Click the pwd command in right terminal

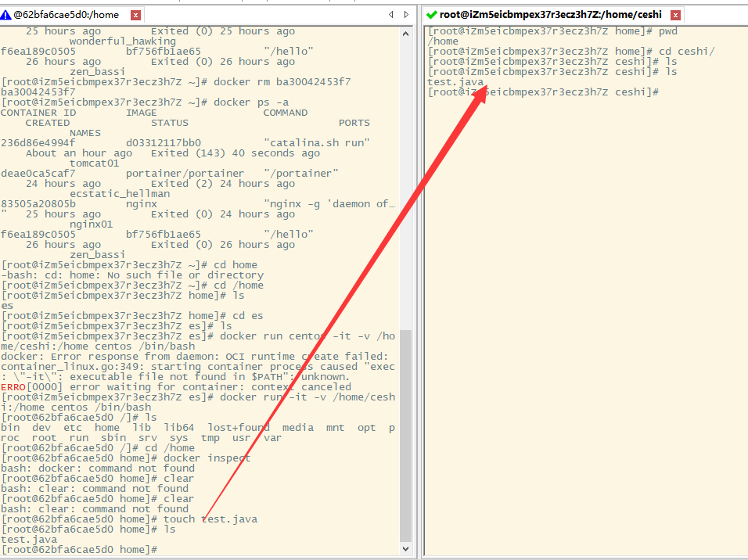pos(668,31)
